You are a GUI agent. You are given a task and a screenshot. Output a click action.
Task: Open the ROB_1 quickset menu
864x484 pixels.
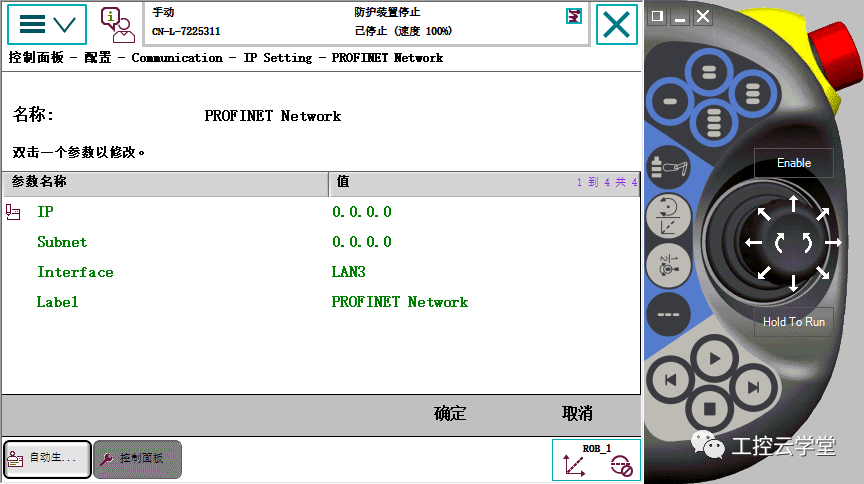pos(596,460)
